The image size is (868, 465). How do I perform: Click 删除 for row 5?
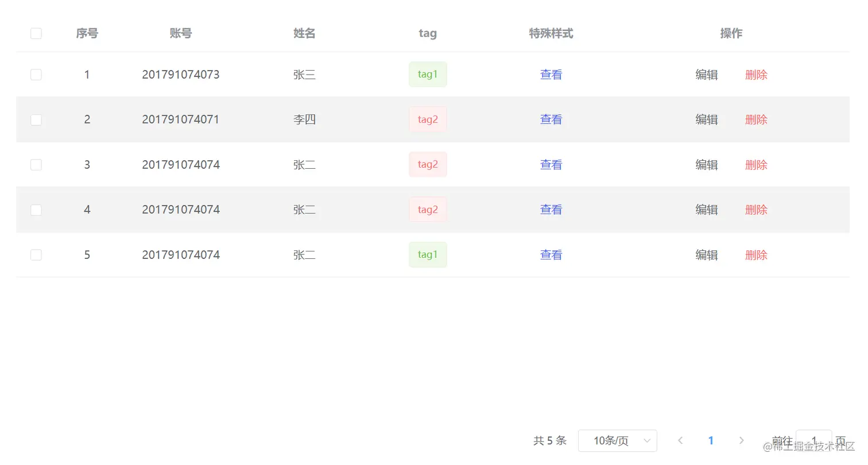point(756,255)
